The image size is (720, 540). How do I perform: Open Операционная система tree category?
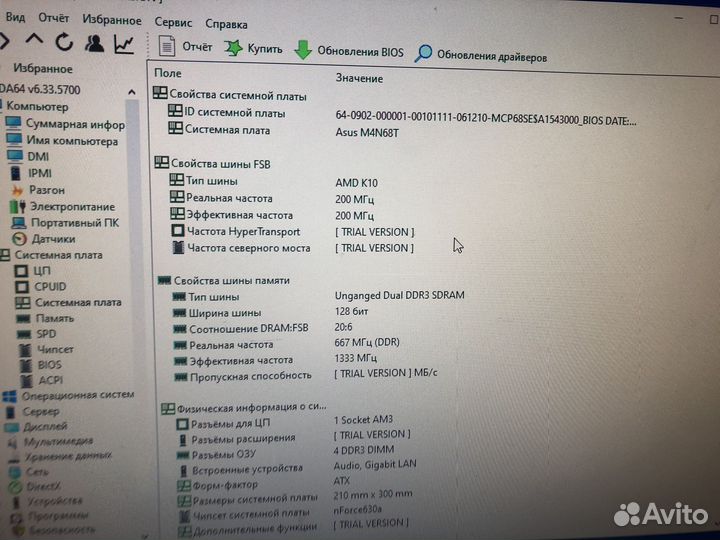tap(68, 395)
